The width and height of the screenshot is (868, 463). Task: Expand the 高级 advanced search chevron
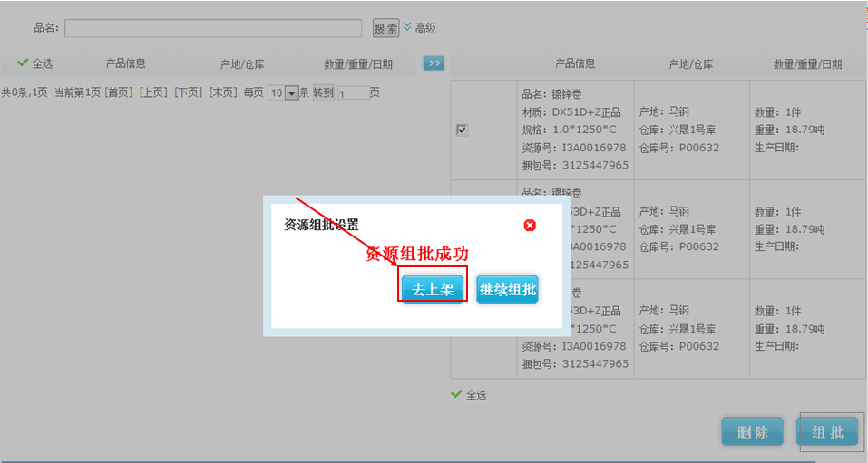pos(407,27)
